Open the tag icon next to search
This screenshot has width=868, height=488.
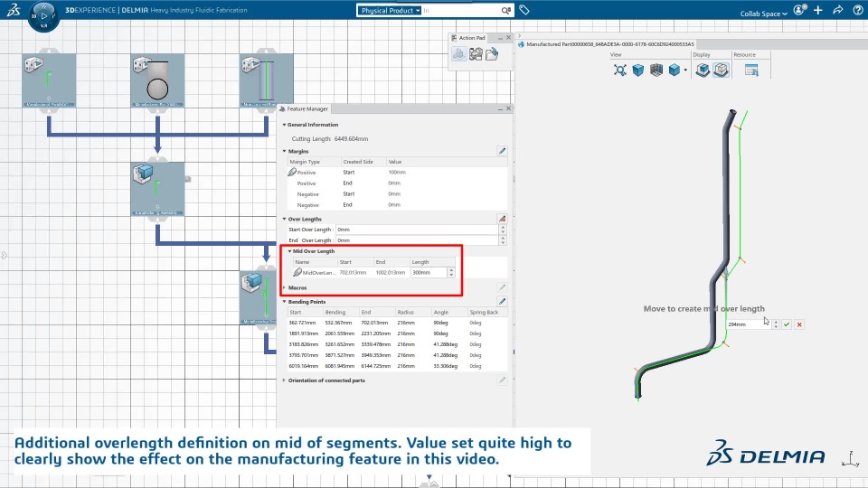pos(524,10)
